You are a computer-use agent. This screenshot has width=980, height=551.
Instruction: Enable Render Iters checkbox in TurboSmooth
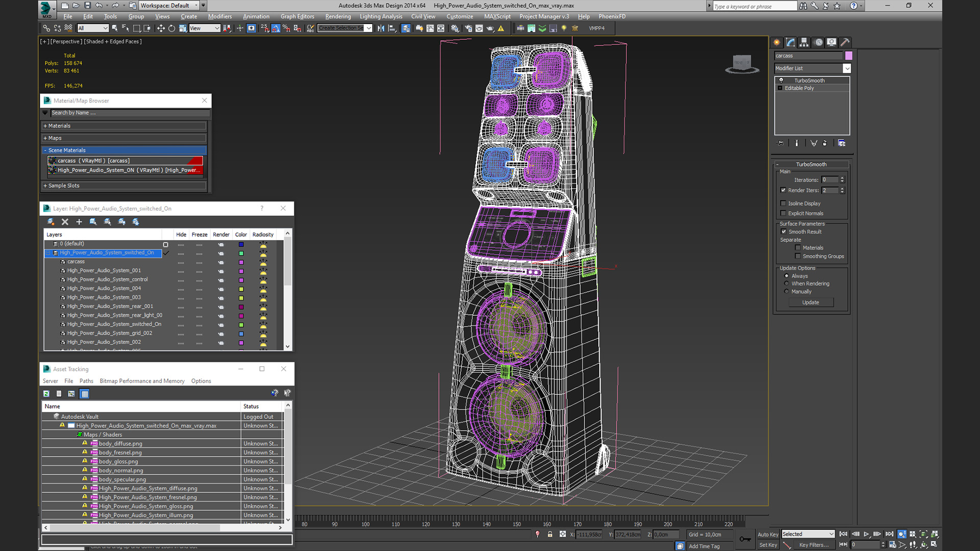point(784,190)
